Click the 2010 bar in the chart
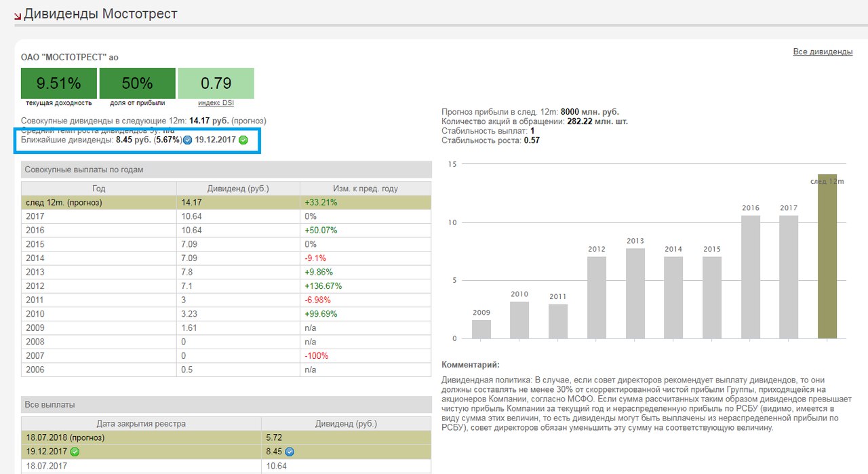The image size is (868, 474). [x=519, y=320]
